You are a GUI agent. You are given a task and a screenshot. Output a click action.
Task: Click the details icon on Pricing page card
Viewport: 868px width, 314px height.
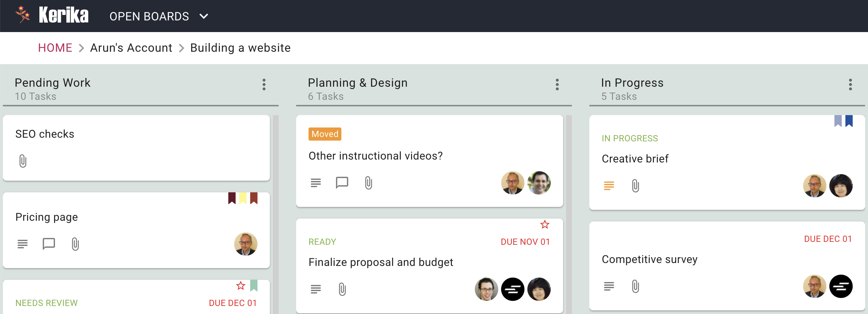tap(23, 244)
